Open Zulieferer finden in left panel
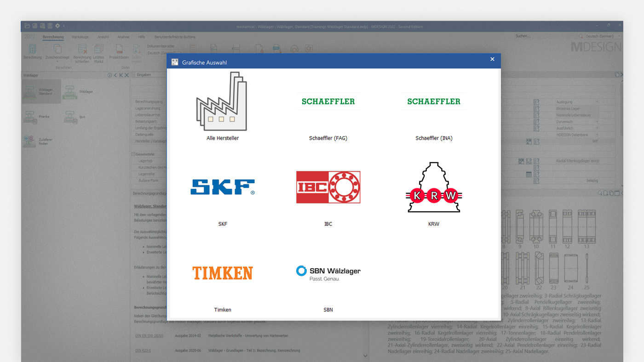 [38, 141]
